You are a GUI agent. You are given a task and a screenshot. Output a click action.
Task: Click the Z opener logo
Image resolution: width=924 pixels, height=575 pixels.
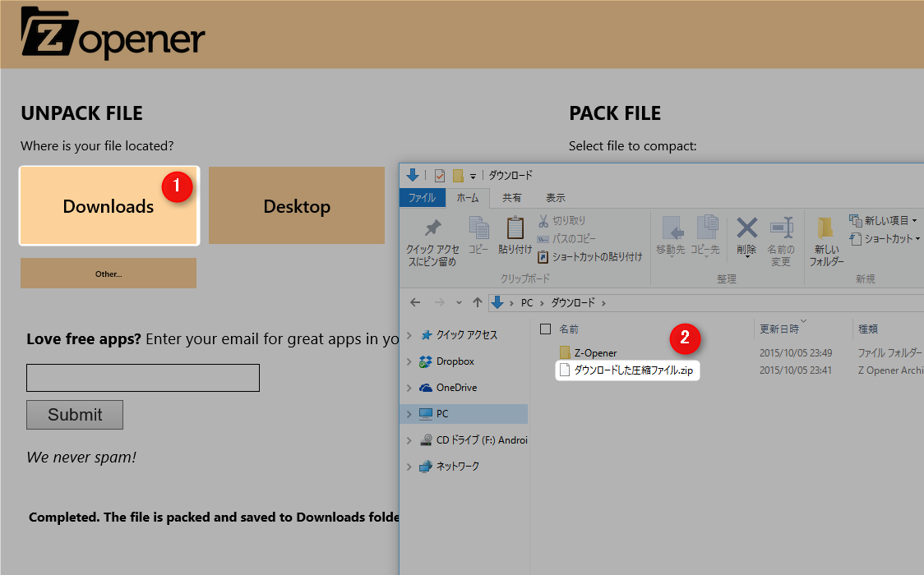pos(113,34)
